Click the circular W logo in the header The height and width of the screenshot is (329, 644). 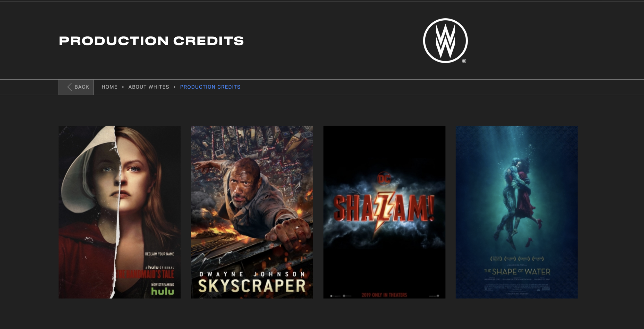tap(445, 41)
